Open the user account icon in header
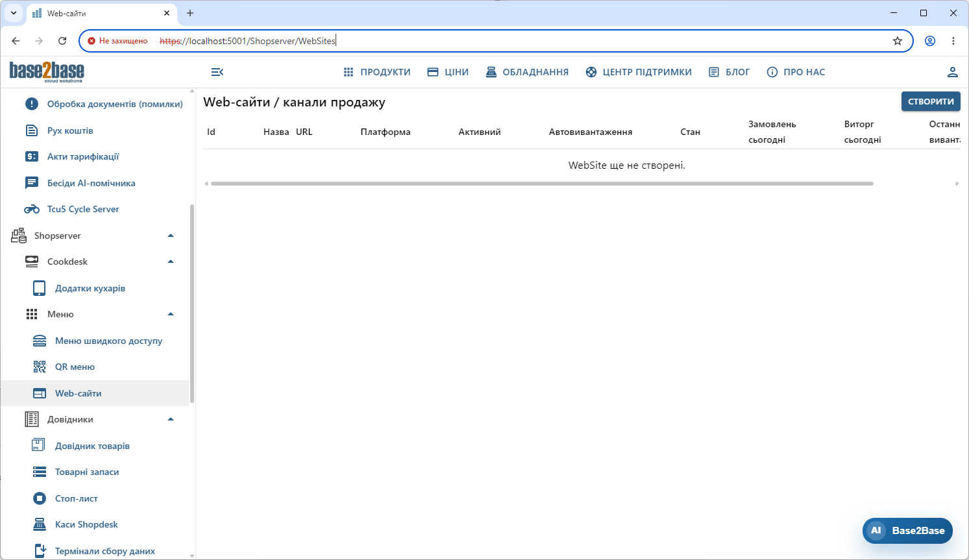Screen dimensions: 969x560 (953, 72)
